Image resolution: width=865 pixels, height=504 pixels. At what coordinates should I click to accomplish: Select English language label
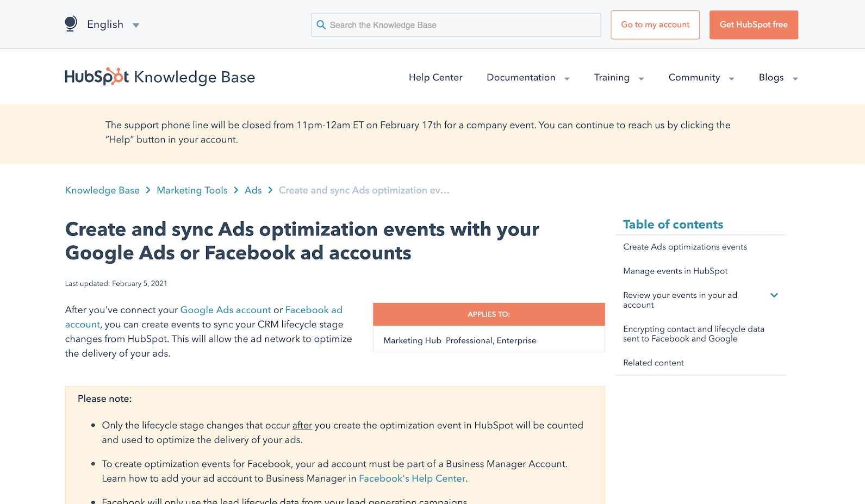[105, 24]
